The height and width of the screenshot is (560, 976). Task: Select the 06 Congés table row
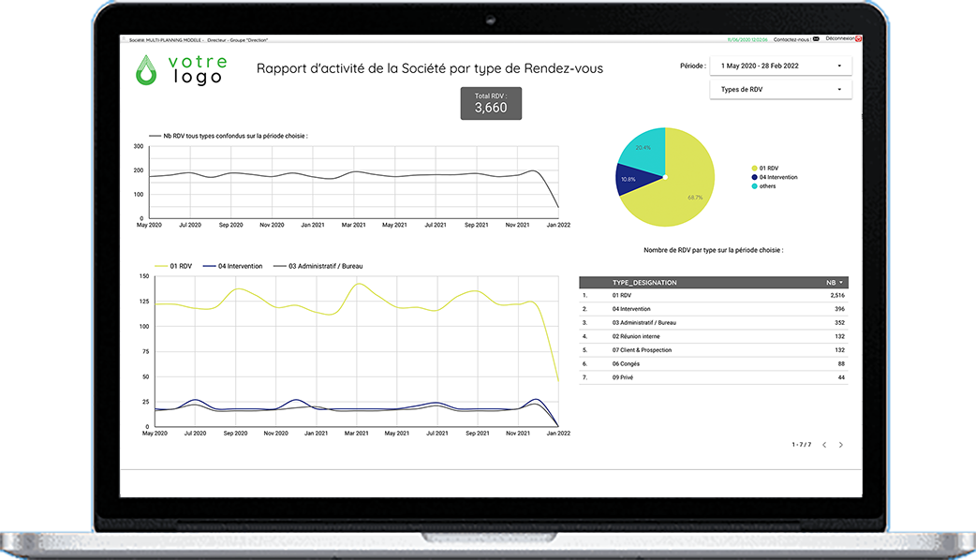[714, 364]
